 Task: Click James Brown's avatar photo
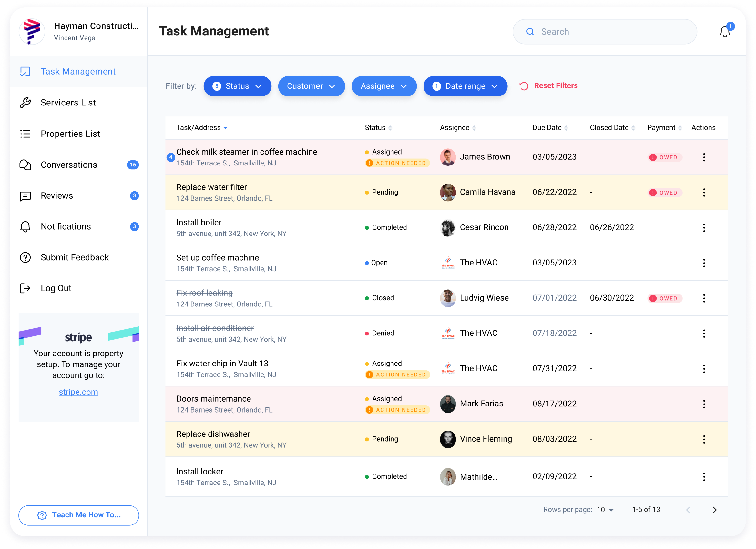448,157
